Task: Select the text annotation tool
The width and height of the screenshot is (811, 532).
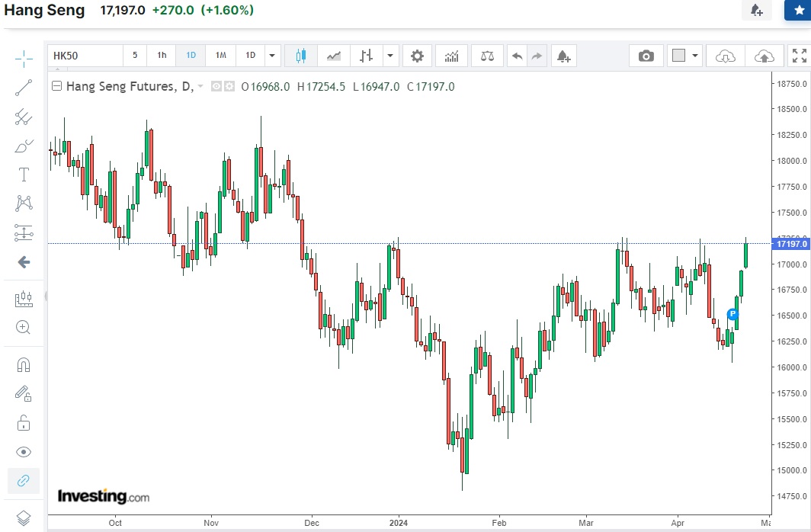Action: pyautogui.click(x=24, y=175)
